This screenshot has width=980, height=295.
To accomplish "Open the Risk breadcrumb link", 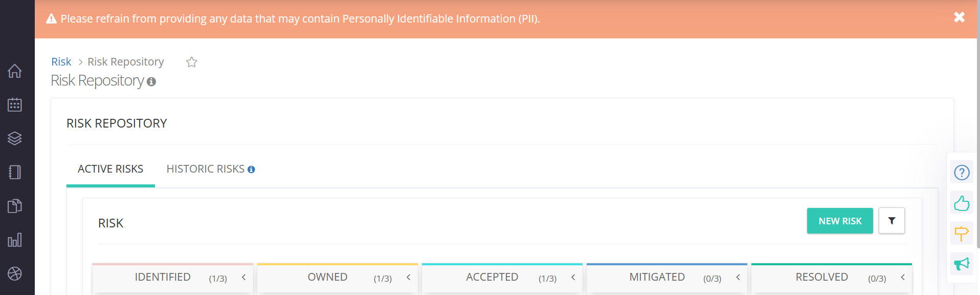I will tap(61, 62).
